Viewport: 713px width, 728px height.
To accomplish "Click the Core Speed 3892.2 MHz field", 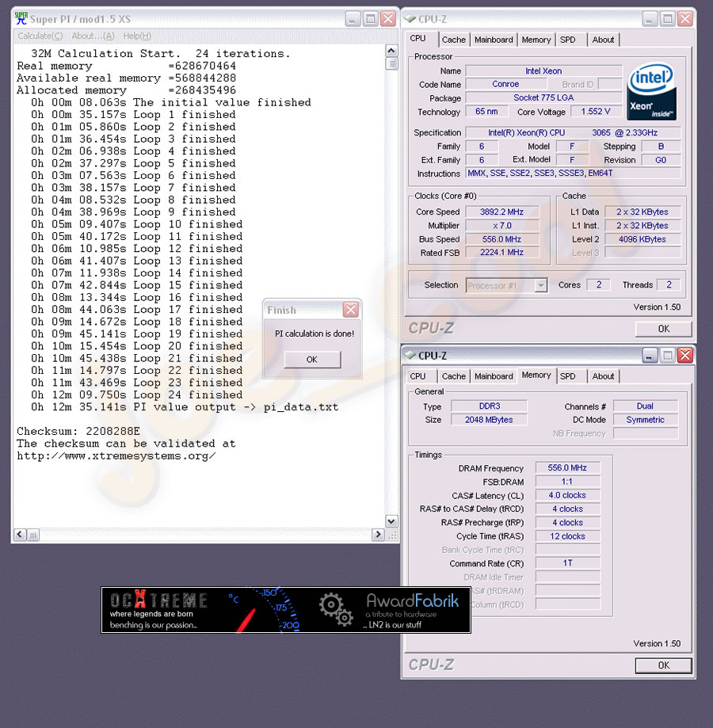I will click(501, 212).
